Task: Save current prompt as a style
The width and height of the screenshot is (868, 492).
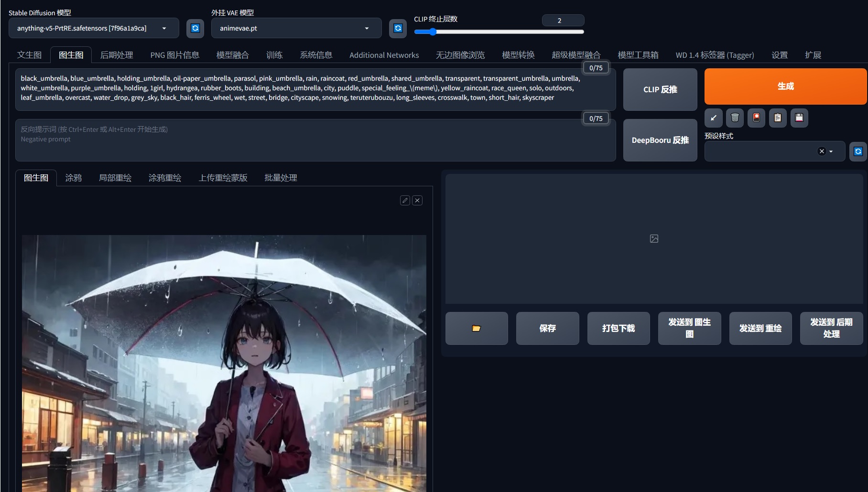Action: pos(799,118)
